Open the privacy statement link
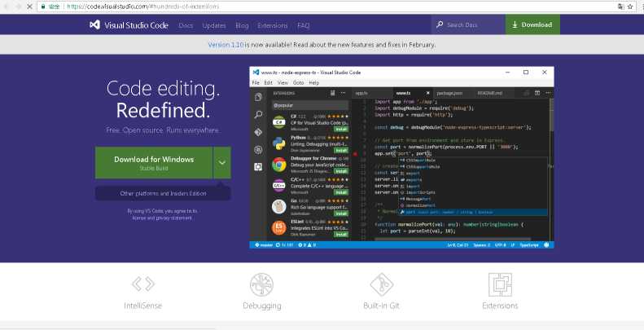The image size is (644, 330). [174, 218]
